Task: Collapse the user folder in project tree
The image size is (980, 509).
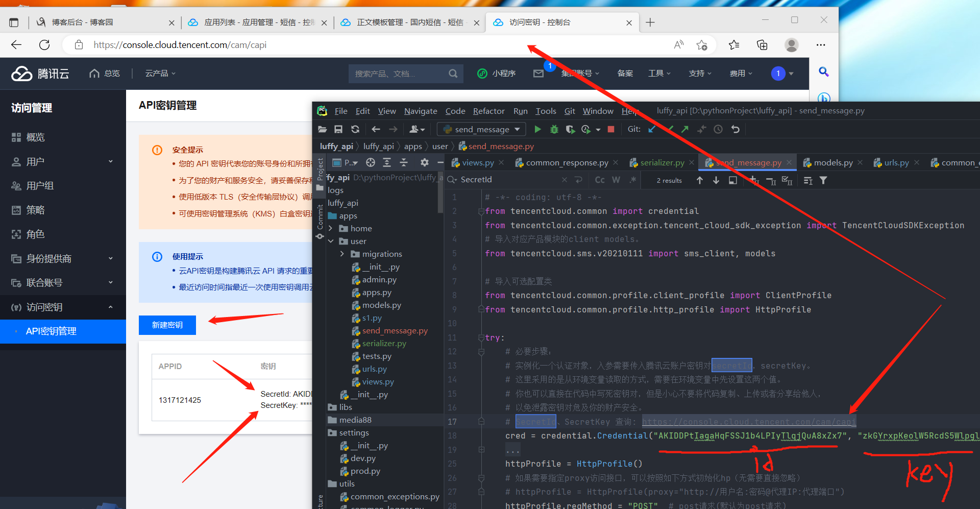Action: pyautogui.click(x=330, y=241)
